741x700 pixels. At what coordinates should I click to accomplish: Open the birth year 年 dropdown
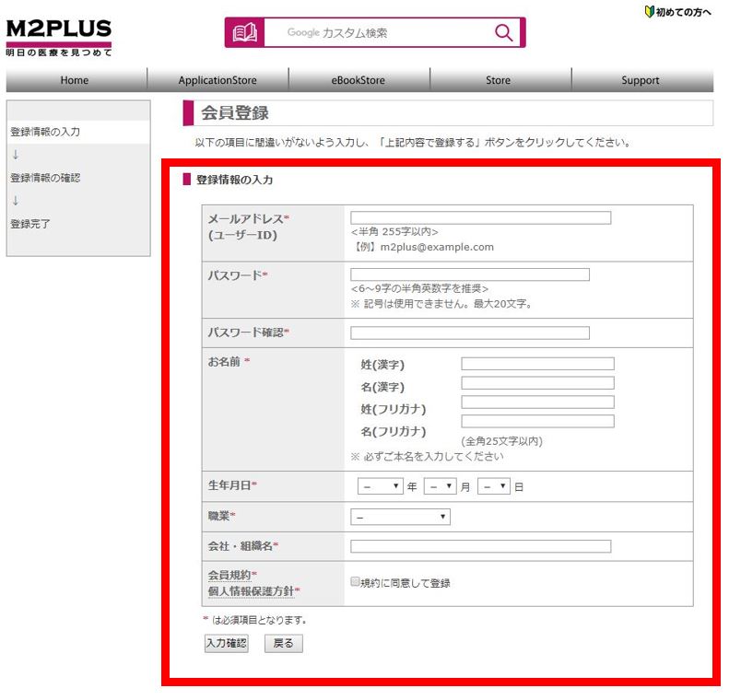pyautogui.click(x=381, y=486)
